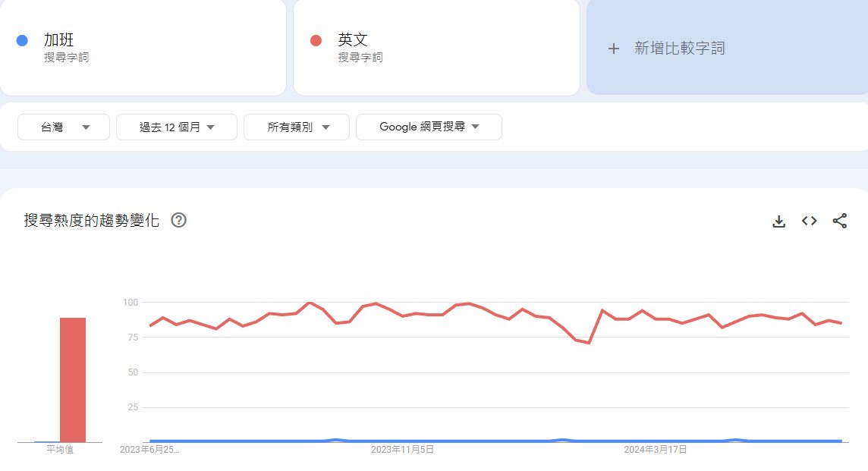Download the trend chart as CSV
The image size is (868, 471).
pyautogui.click(x=779, y=221)
